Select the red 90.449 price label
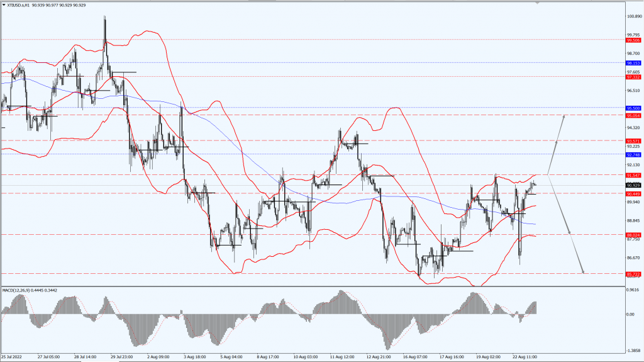This screenshot has width=644, height=362. tap(633, 193)
